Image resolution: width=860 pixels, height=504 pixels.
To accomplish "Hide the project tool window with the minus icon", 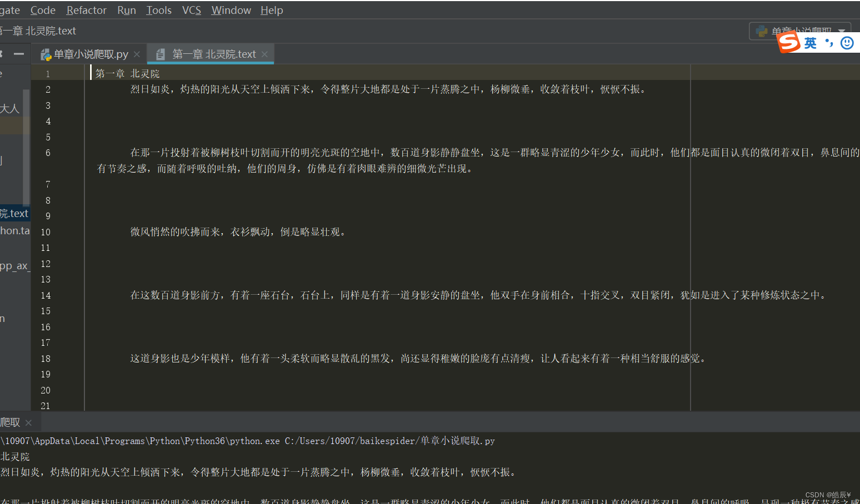I will (19, 54).
